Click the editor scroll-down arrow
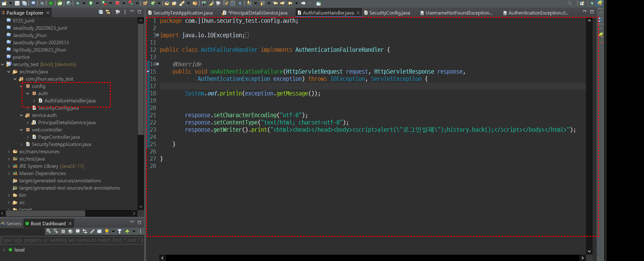 589,251
